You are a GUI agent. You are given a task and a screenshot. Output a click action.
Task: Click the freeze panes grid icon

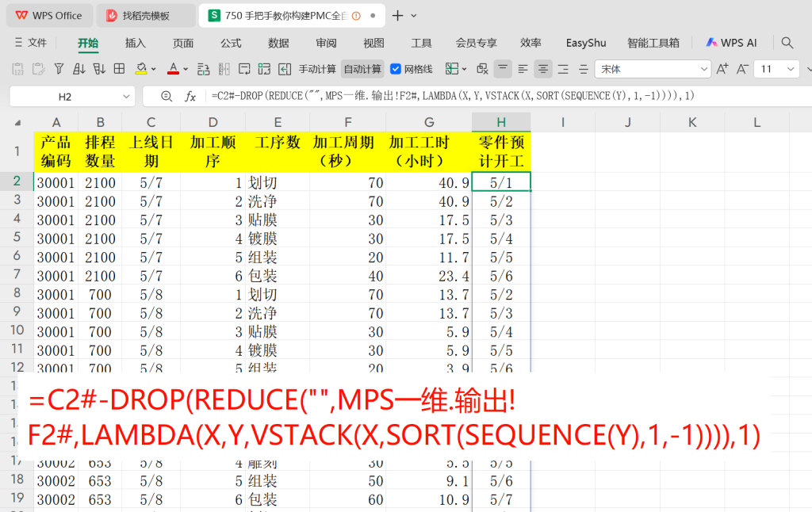[451, 69]
